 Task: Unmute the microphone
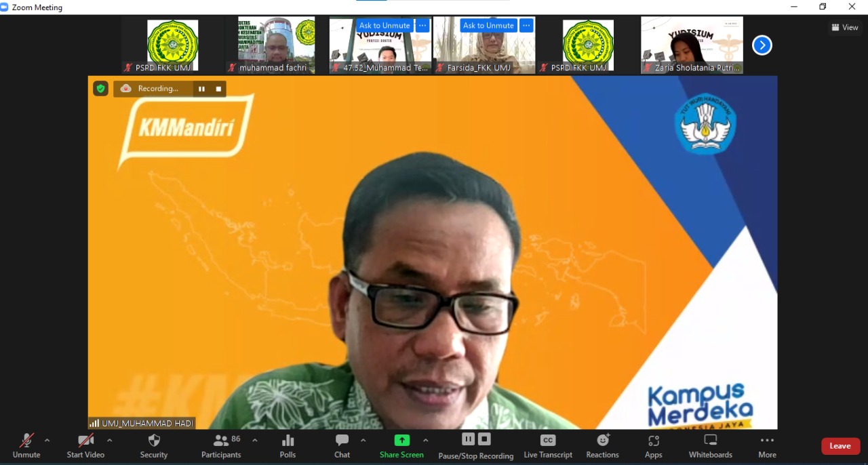[x=26, y=445]
